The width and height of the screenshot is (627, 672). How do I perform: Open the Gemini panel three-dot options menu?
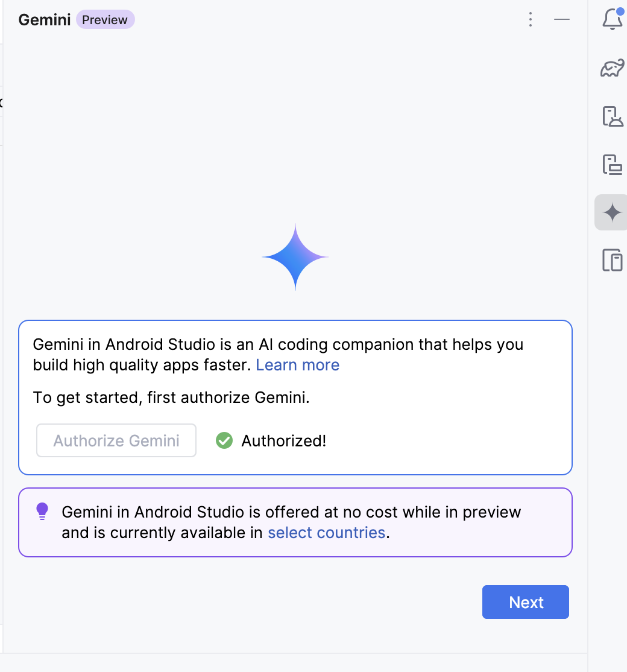tap(531, 20)
